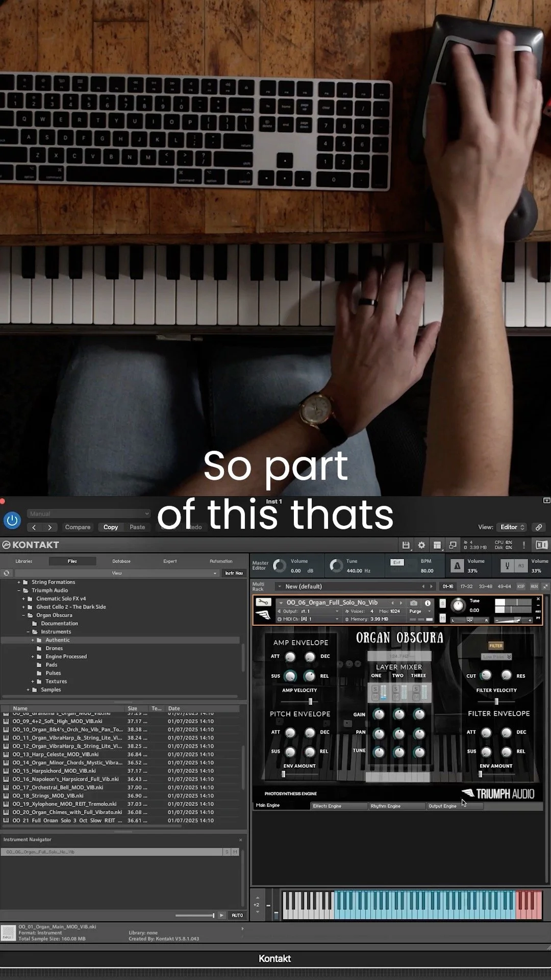551x980 pixels.
Task: Mute layer TWO in Layer Mixer
Action: pyautogui.click(x=396, y=697)
